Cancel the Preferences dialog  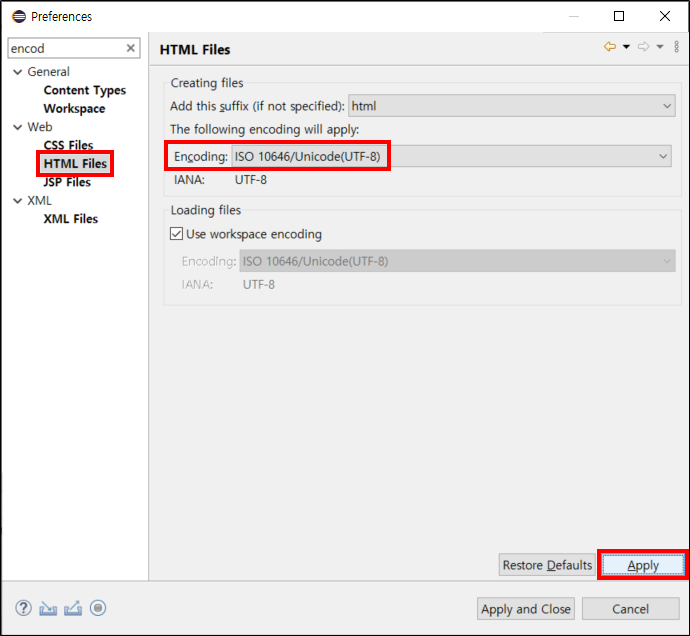(630, 609)
